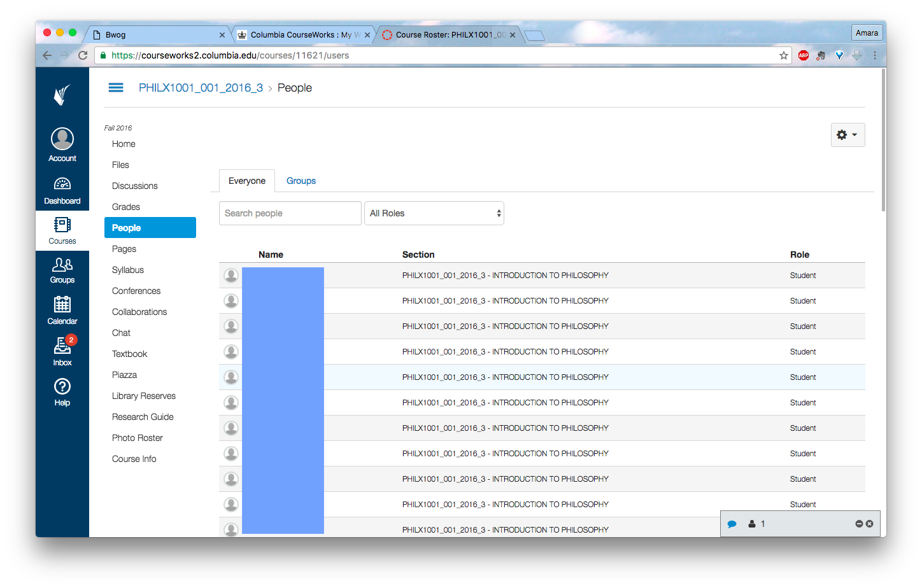922x588 pixels.
Task: Click the download arrow extension icon
Action: pyautogui.click(x=857, y=55)
